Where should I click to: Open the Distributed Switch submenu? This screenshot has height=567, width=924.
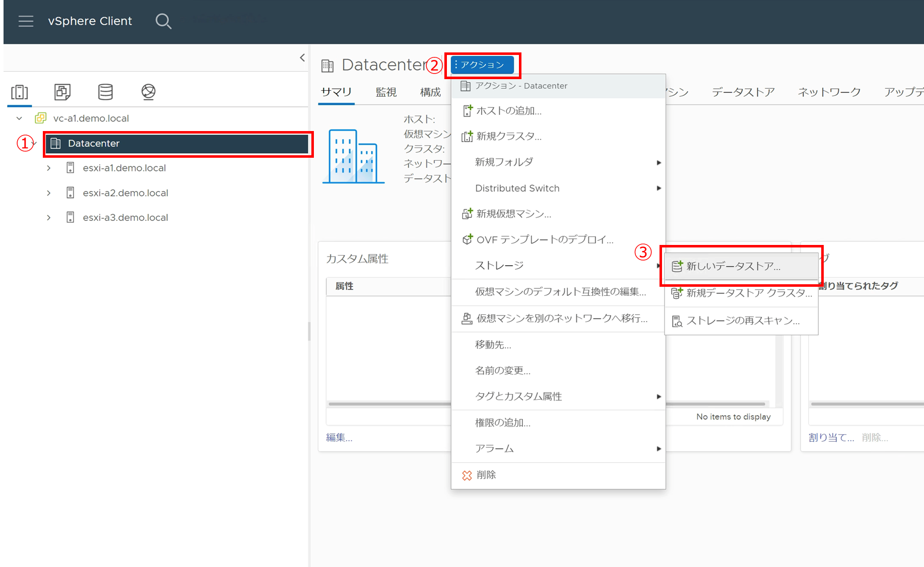pos(517,188)
